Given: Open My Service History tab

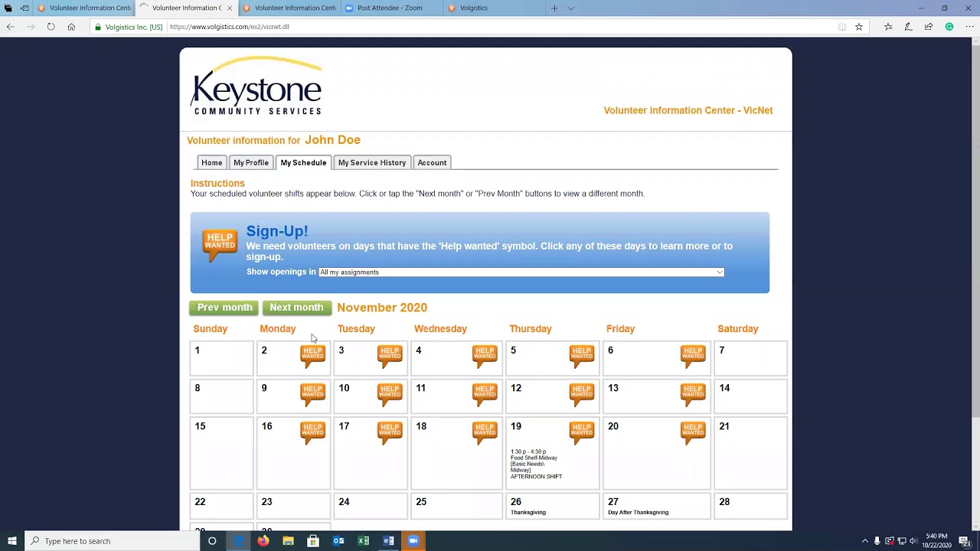Looking at the screenshot, I should point(372,162).
